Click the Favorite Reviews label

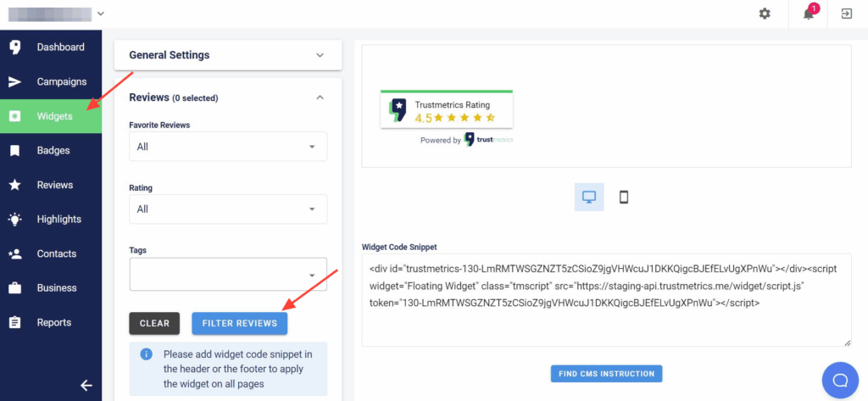click(159, 125)
